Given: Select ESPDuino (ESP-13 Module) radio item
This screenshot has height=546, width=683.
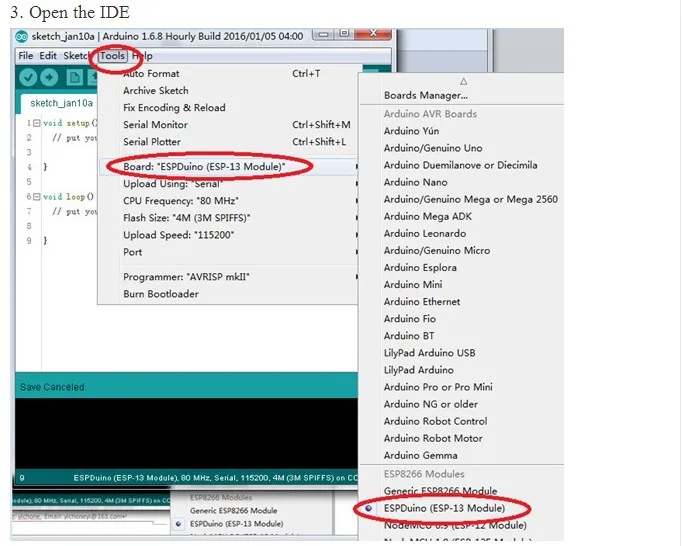Looking at the screenshot, I should 462,509.
